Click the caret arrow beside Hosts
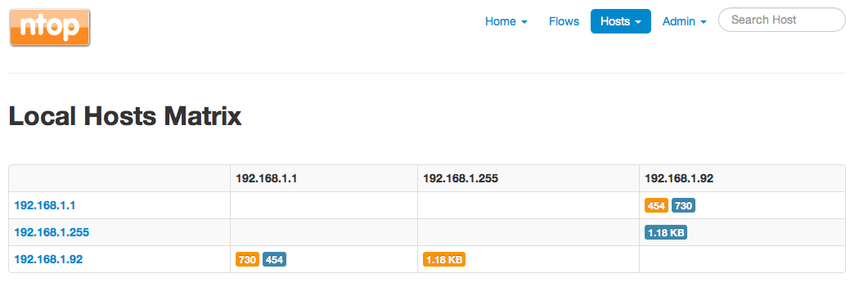The image size is (868, 296). click(x=638, y=22)
